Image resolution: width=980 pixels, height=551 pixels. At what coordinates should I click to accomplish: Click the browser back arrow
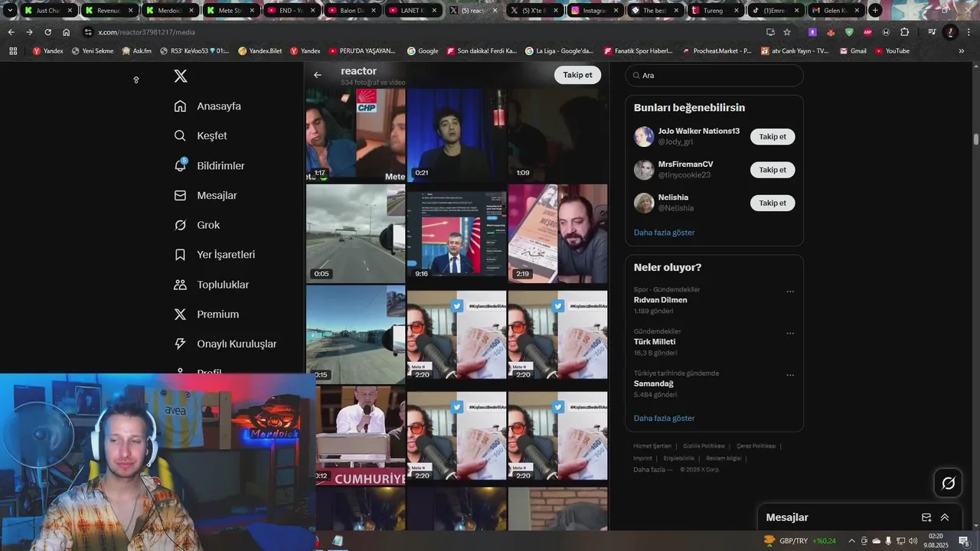(x=11, y=32)
